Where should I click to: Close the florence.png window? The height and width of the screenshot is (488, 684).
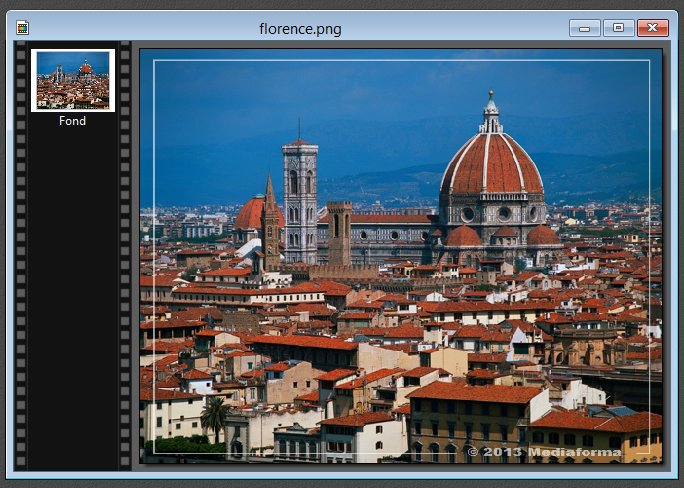(652, 28)
